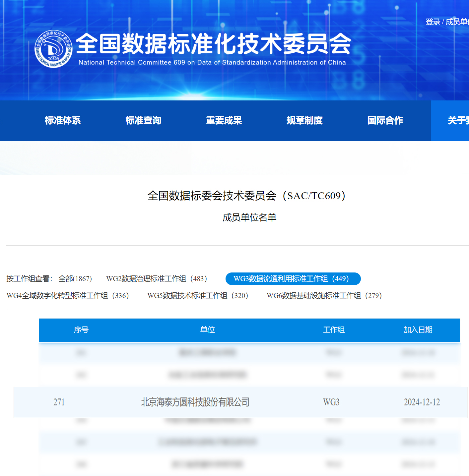Click the TC609 committee logo emblem
The width and height of the screenshot is (469, 476).
coord(53,49)
